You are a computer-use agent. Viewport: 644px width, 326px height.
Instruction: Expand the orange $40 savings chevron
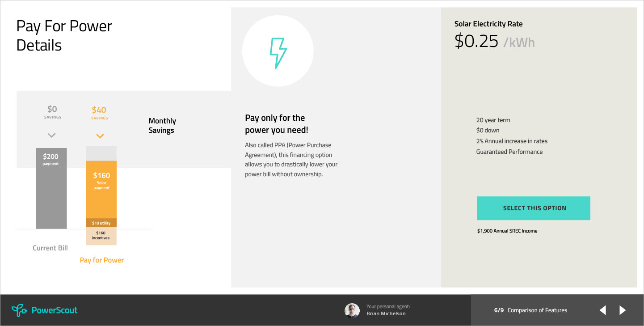click(x=100, y=136)
